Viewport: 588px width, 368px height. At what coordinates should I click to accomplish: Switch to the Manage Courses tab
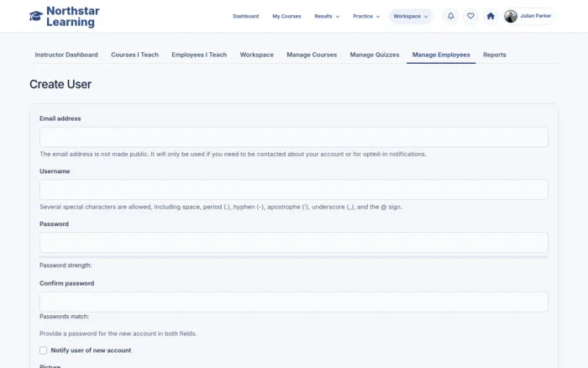(x=312, y=55)
